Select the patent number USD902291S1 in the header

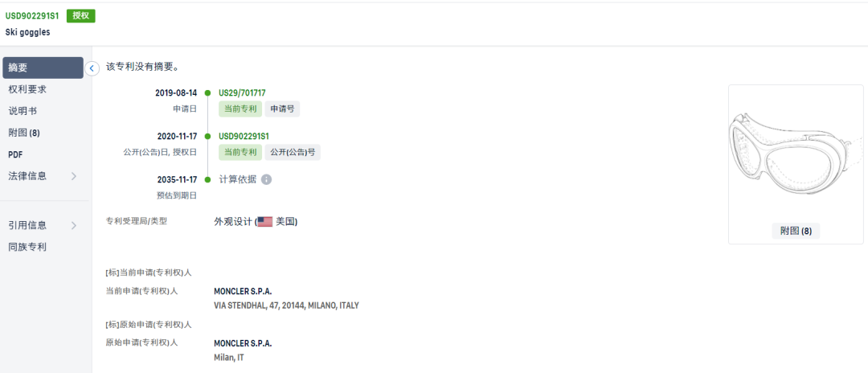point(32,15)
